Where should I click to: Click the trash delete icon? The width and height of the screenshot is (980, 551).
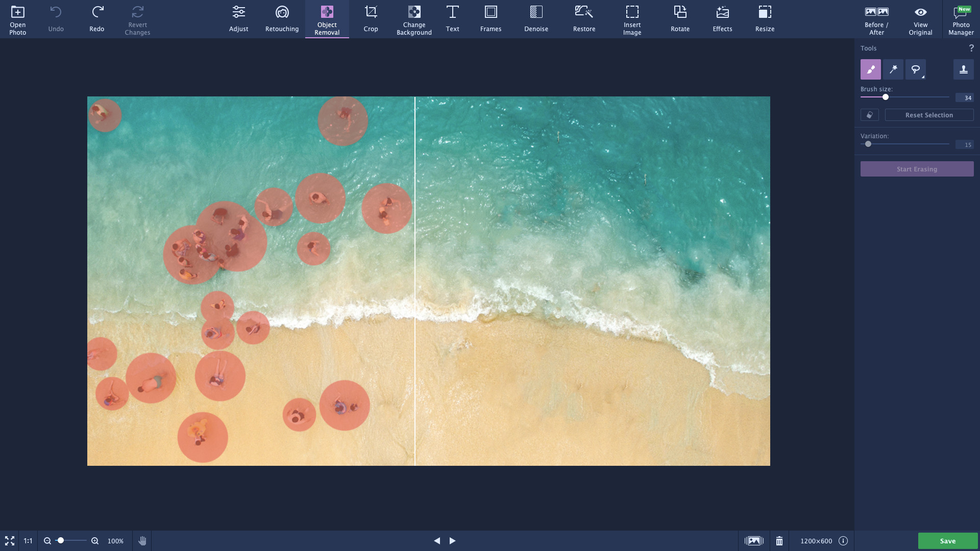pyautogui.click(x=779, y=541)
